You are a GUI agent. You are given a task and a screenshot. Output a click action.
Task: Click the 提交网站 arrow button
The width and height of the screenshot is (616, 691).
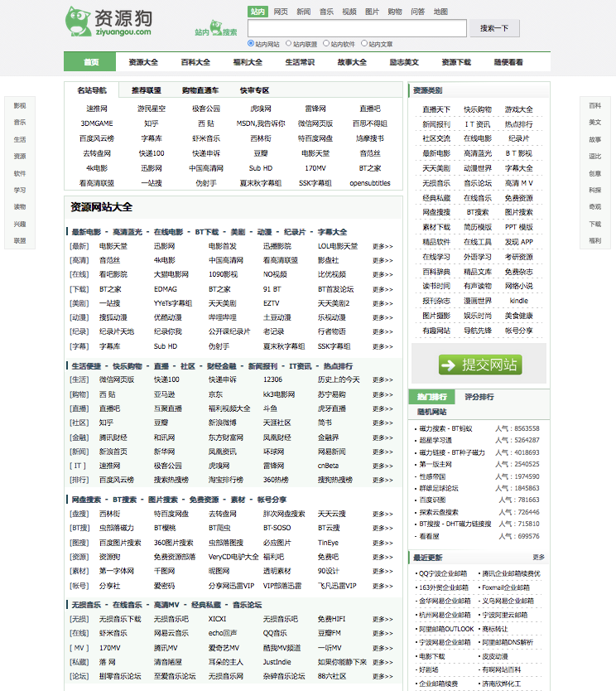(480, 365)
